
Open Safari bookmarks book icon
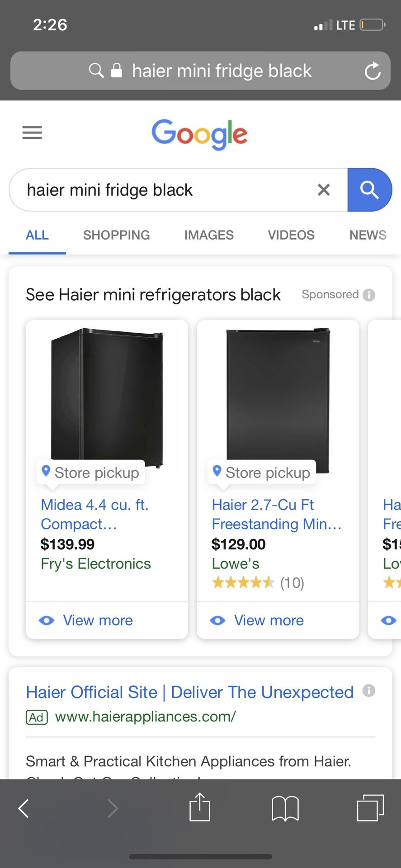(285, 808)
